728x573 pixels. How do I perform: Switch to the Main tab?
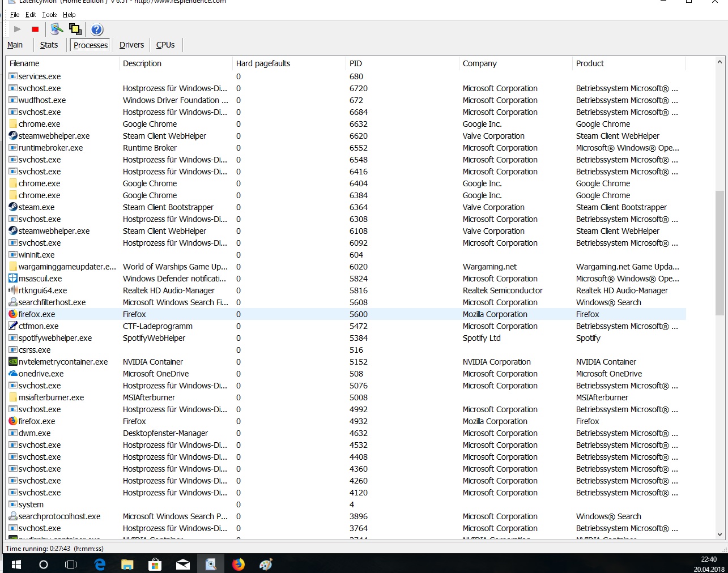coord(15,45)
